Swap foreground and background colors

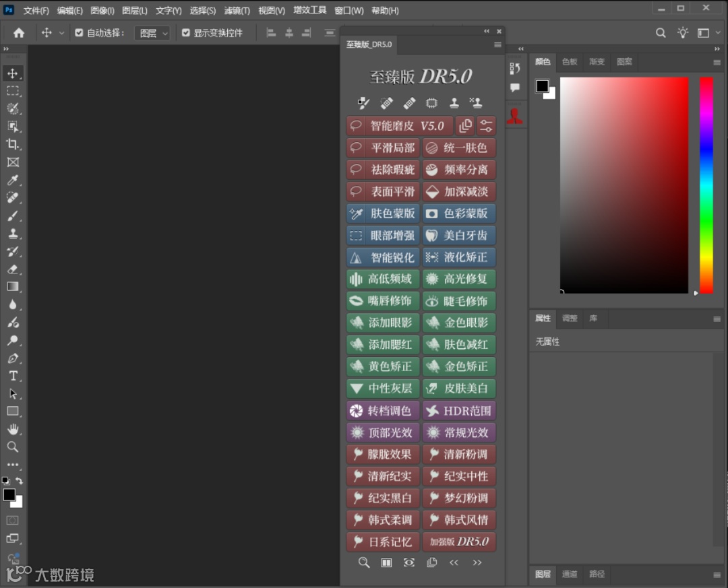coord(19,481)
